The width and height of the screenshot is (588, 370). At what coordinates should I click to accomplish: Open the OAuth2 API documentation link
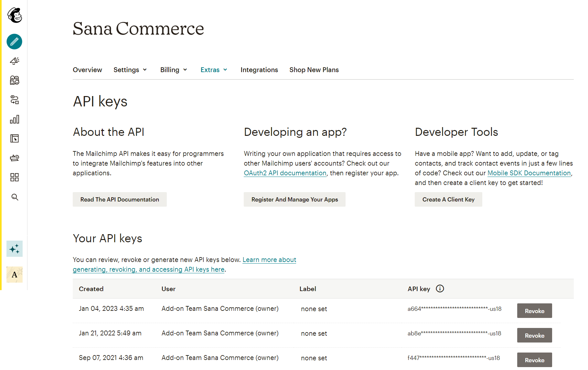(x=285, y=173)
